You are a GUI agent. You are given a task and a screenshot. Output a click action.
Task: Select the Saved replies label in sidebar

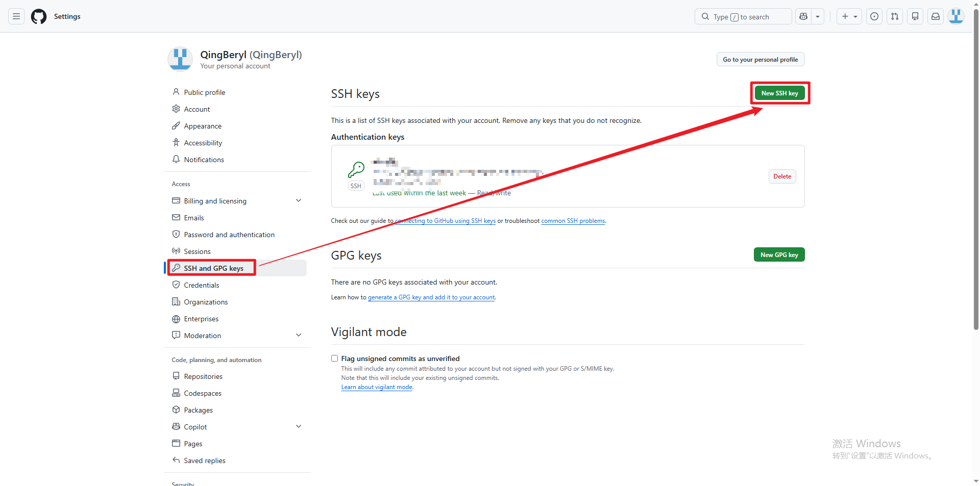(205, 461)
